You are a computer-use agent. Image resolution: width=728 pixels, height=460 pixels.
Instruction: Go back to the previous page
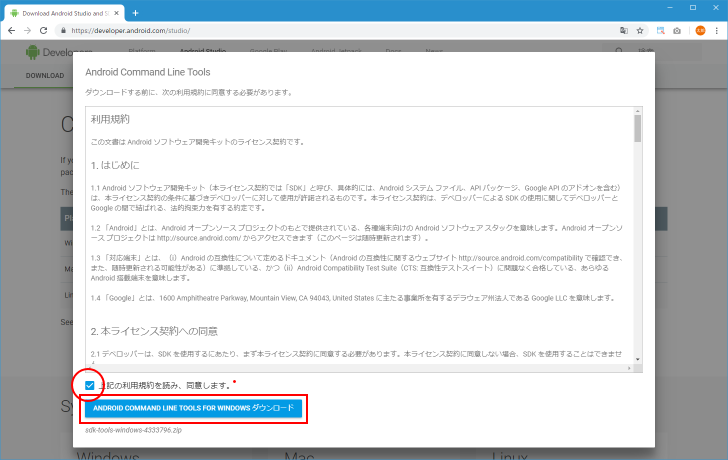pyautogui.click(x=12, y=31)
